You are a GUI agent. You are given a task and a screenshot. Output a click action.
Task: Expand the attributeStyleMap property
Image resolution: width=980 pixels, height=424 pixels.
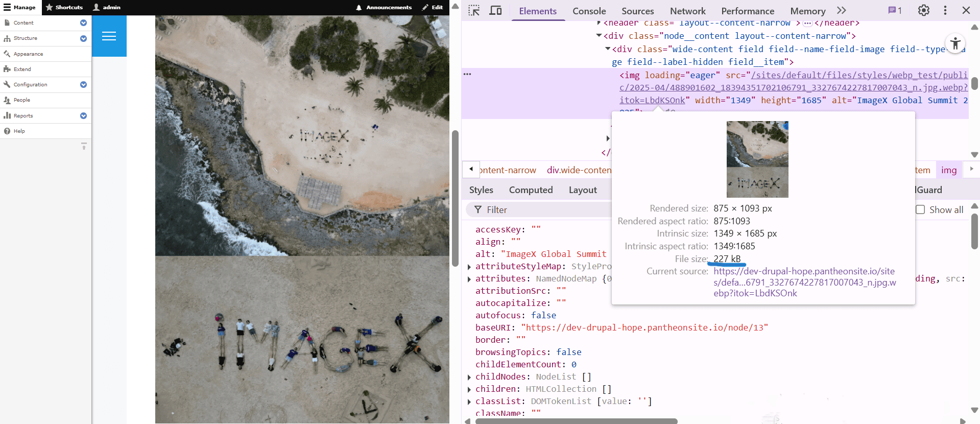[469, 266]
